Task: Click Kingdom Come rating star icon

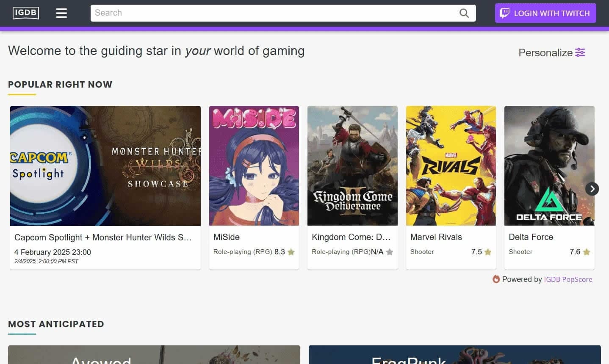Action: (x=390, y=252)
